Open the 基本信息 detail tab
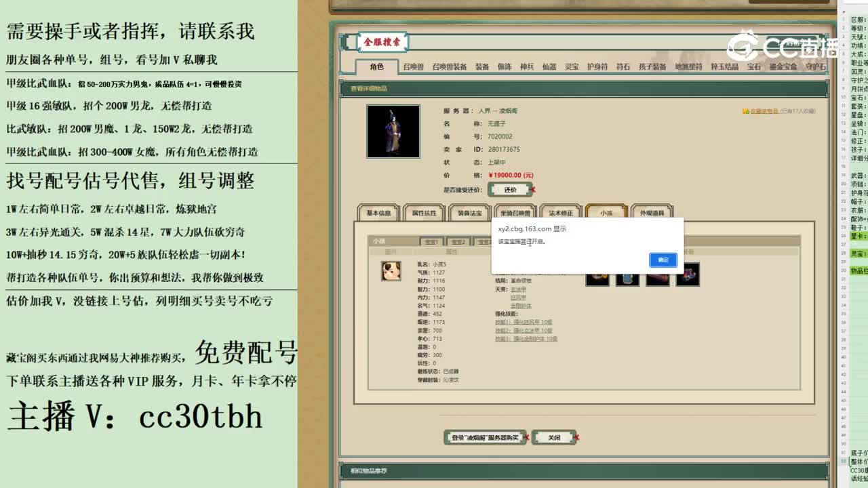Image resolution: width=868 pixels, height=488 pixels. (x=378, y=213)
